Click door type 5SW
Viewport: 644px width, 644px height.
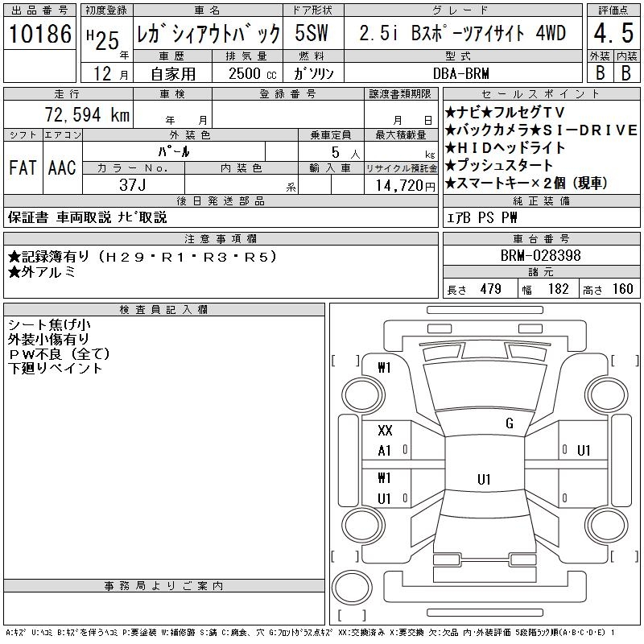click(312, 33)
